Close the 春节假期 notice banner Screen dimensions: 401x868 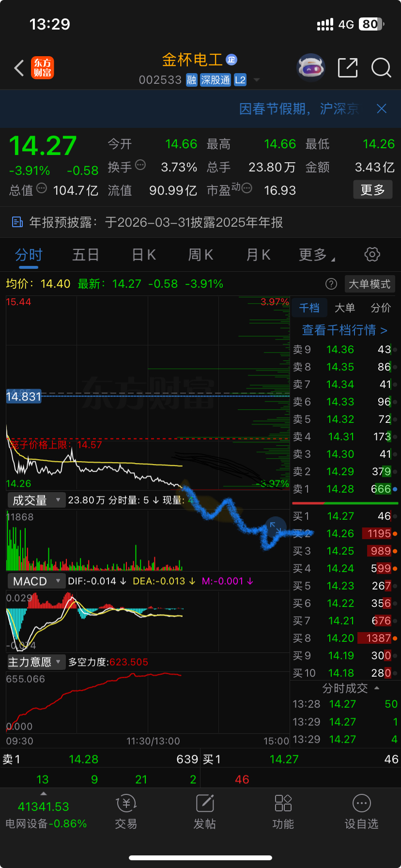(382, 108)
